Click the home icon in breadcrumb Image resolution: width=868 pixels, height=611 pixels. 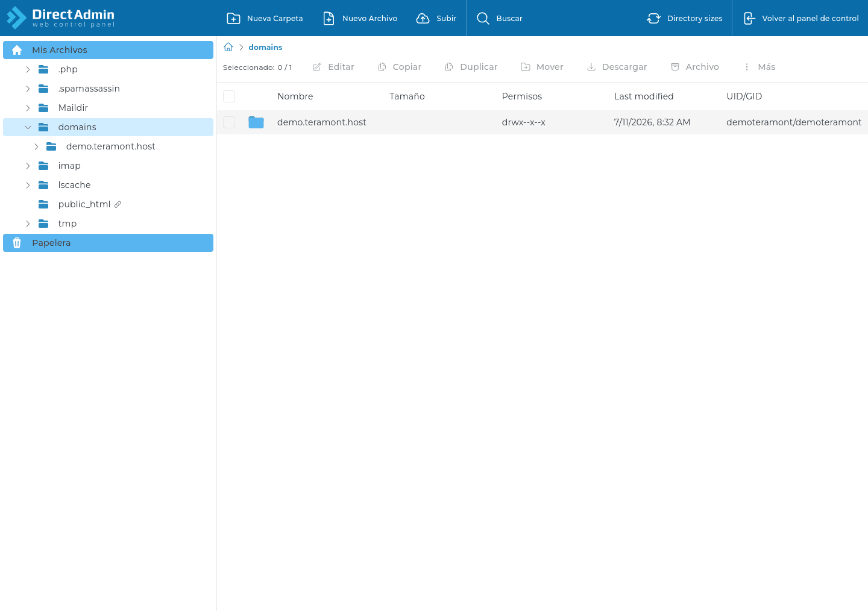coord(228,47)
